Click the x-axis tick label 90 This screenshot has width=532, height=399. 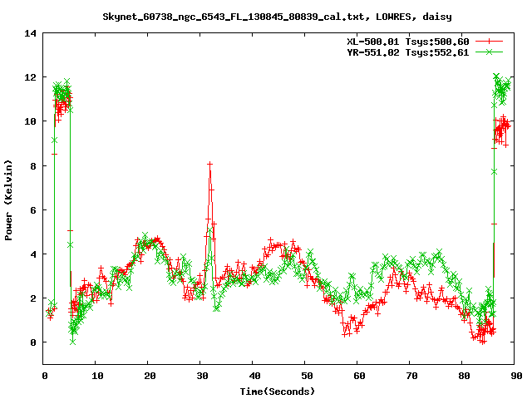pyautogui.click(x=514, y=376)
